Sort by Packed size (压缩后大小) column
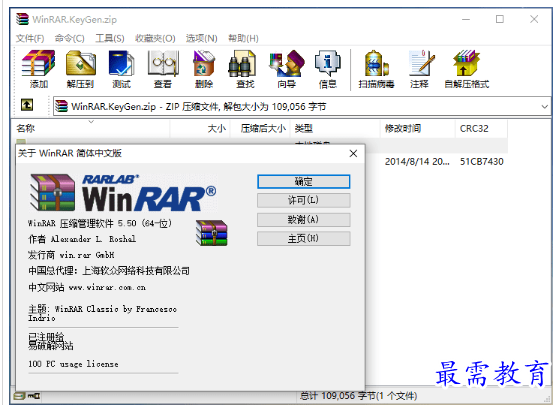The image size is (557, 405). click(260, 128)
